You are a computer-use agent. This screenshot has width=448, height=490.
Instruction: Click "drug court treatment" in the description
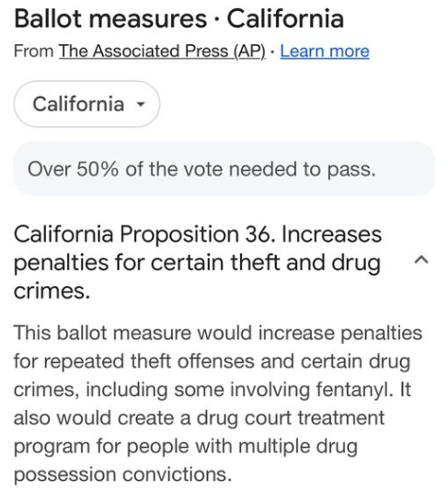point(290,418)
